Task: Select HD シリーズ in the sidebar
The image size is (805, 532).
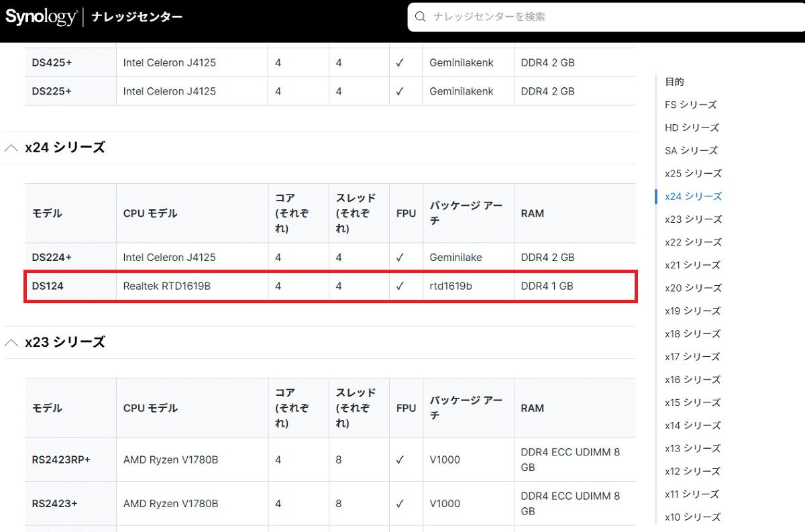Action: (692, 127)
